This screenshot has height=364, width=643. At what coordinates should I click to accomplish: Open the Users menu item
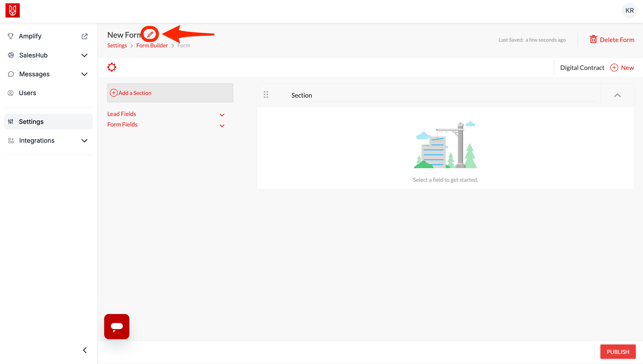[x=27, y=93]
